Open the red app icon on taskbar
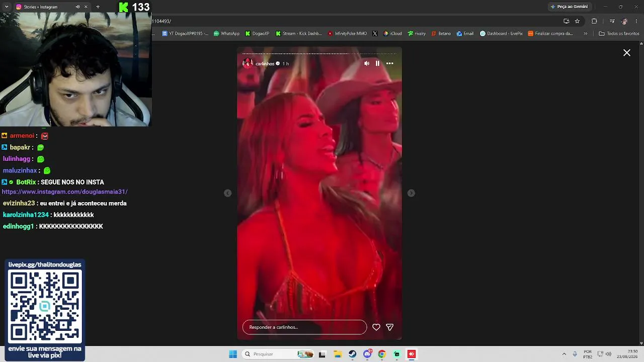Image resolution: width=644 pixels, height=362 pixels. 412,354
